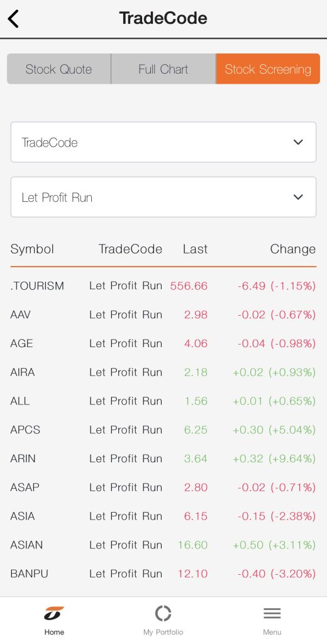Open the AAV stock row

[163, 314]
